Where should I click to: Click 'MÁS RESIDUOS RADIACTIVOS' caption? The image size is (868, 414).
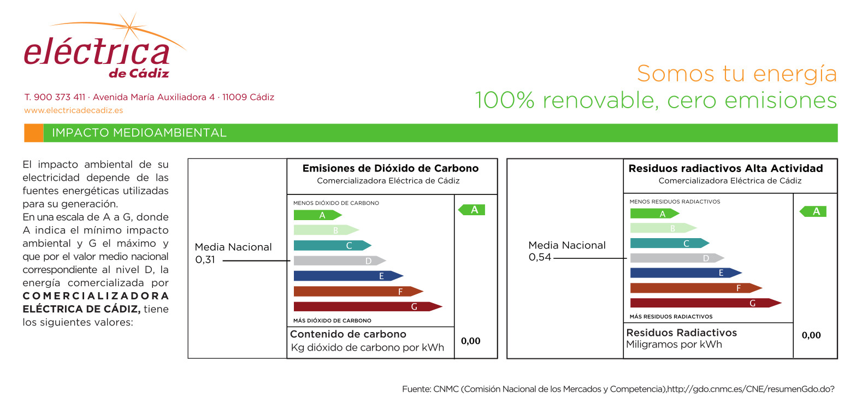pos(671,317)
